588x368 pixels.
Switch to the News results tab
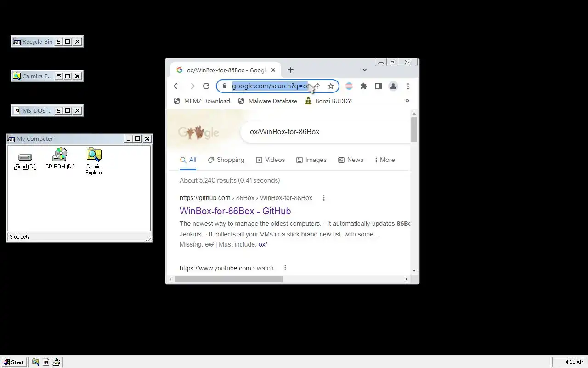point(351,160)
